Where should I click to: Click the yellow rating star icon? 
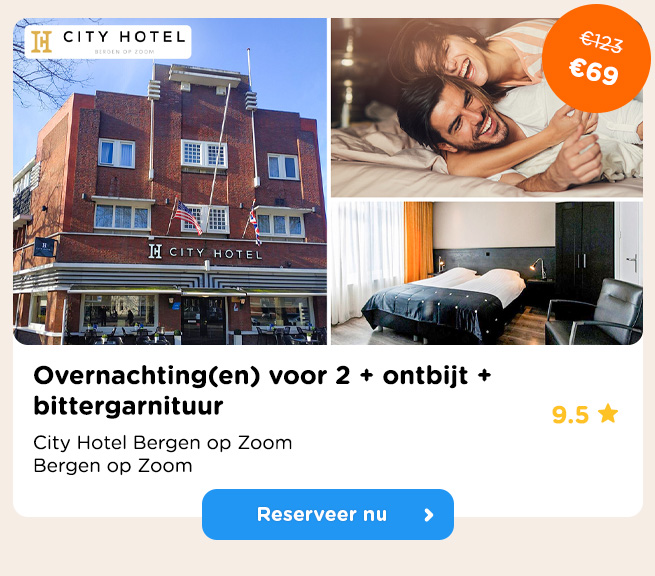(x=608, y=414)
